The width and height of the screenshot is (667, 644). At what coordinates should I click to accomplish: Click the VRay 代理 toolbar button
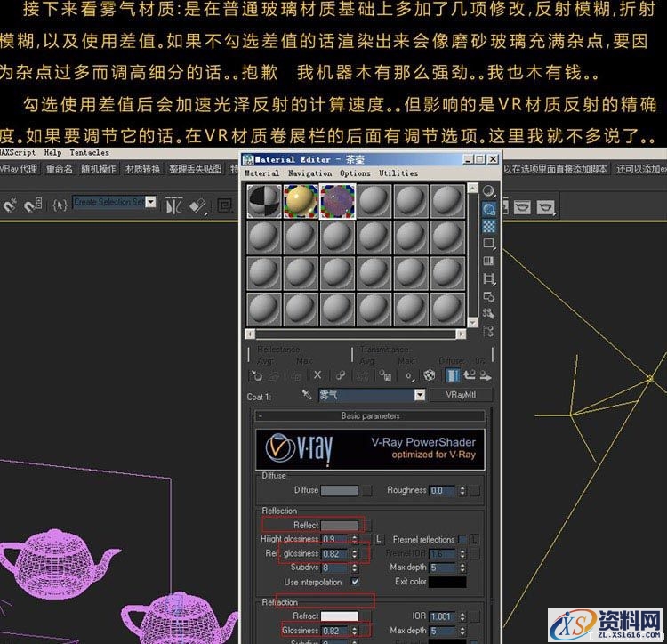pos(20,169)
